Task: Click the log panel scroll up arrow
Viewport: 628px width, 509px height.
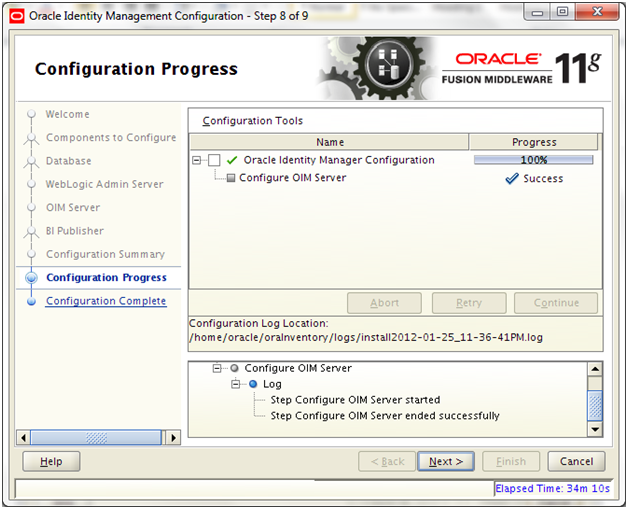Action: [x=595, y=369]
